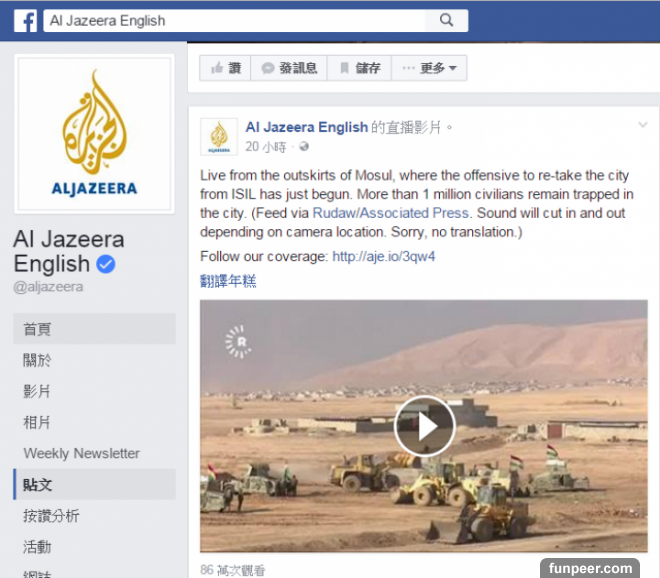Image resolution: width=660 pixels, height=578 pixels.
Task: Click the thumbs-up 讚 like button
Action: pos(225,68)
